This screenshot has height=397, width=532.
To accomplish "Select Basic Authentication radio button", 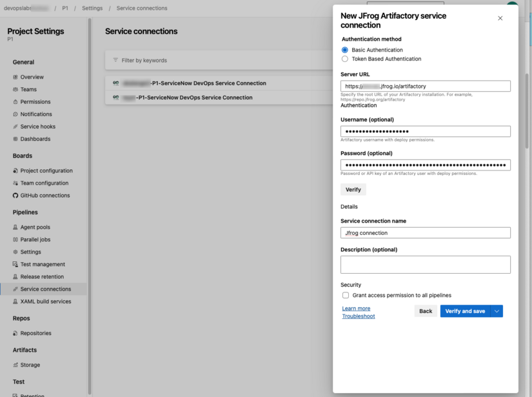I will point(345,50).
